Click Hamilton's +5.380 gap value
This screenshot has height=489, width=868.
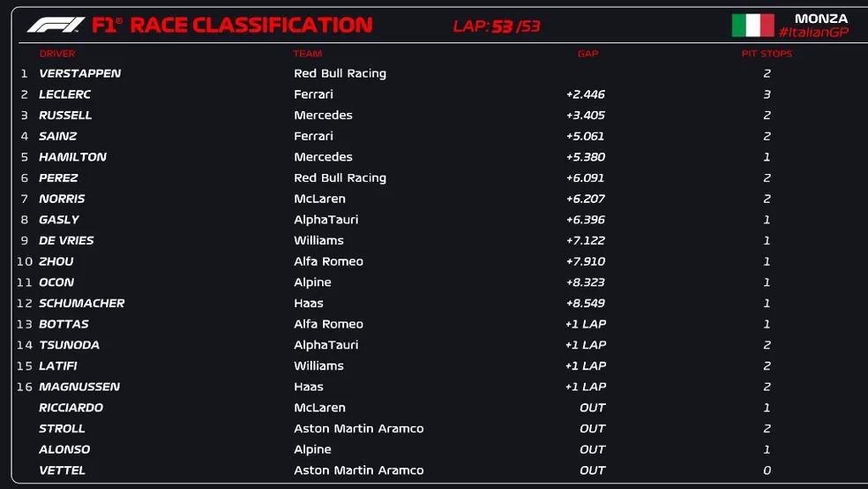[x=586, y=157]
